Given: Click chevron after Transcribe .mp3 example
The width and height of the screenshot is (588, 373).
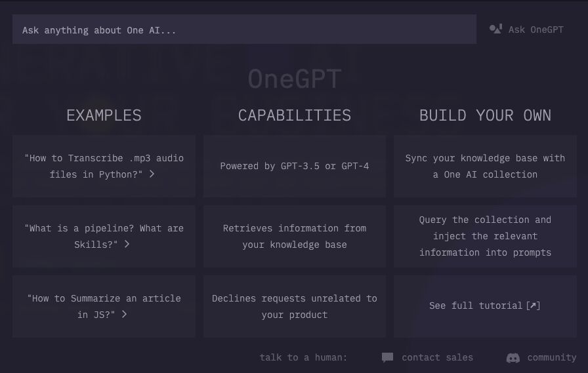Looking at the screenshot, I should coord(152,174).
